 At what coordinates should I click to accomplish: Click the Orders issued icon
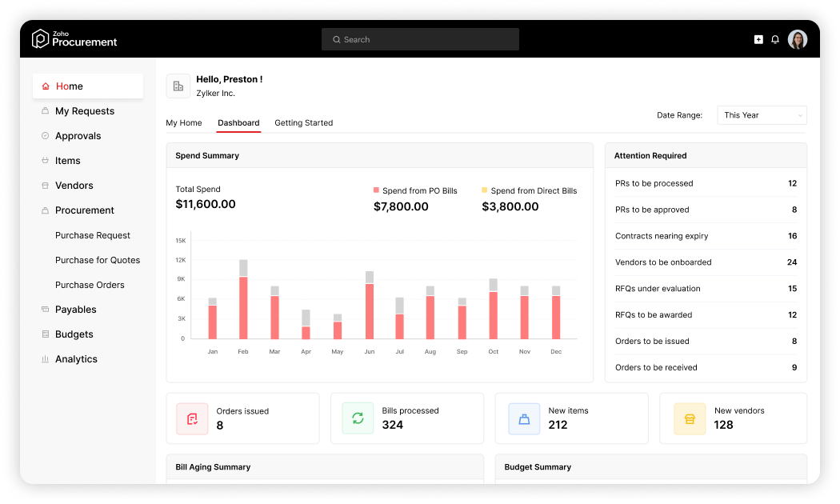[x=192, y=419]
